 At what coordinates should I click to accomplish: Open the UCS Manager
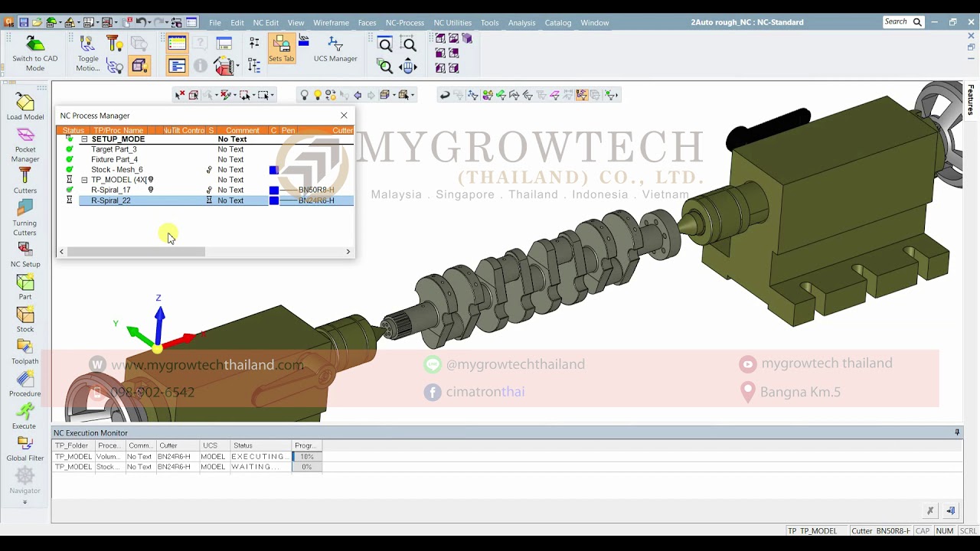pyautogui.click(x=335, y=49)
